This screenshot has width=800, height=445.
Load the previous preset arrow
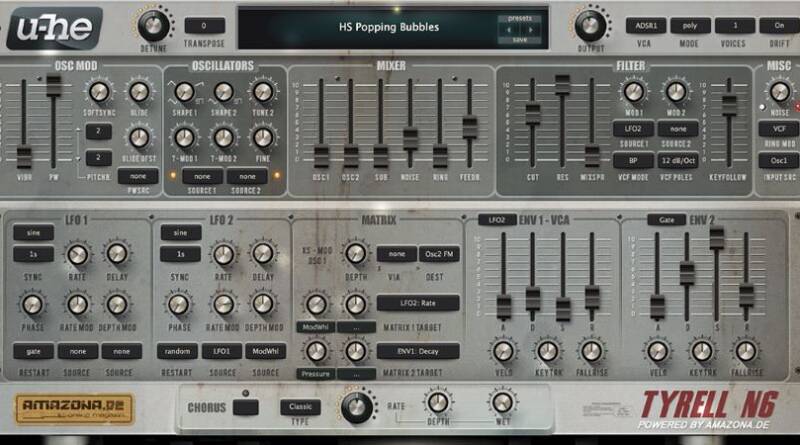point(509,30)
